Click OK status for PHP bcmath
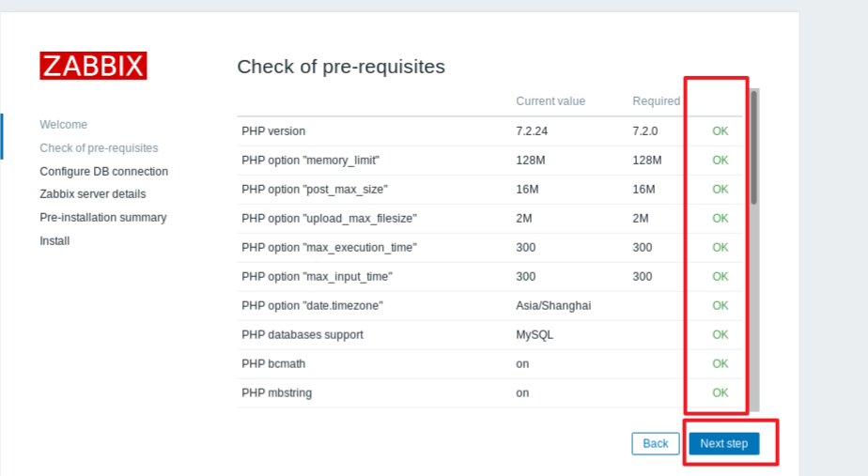 [x=720, y=364]
